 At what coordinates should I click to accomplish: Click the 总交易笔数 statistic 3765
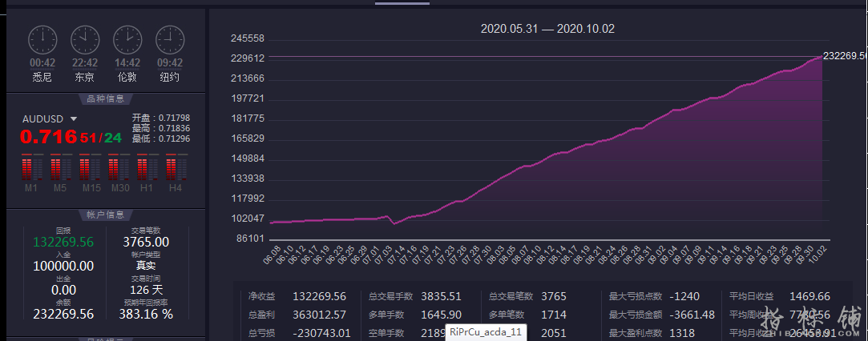click(x=554, y=297)
